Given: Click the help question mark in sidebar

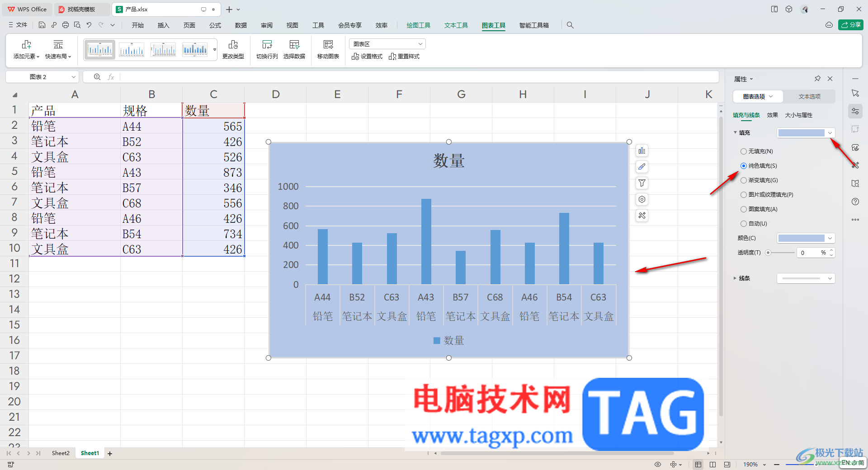Looking at the screenshot, I should 855,202.
